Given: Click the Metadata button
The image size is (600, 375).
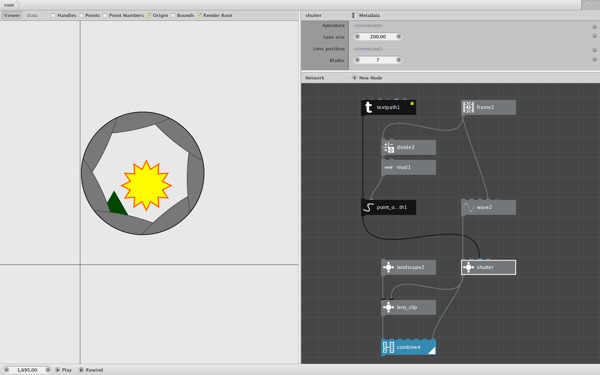Looking at the screenshot, I should tap(369, 15).
